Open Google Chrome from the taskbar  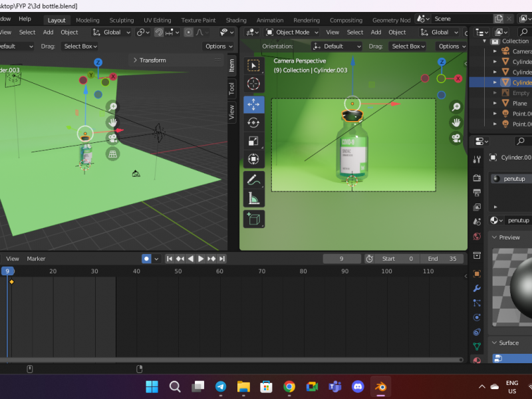point(289,386)
